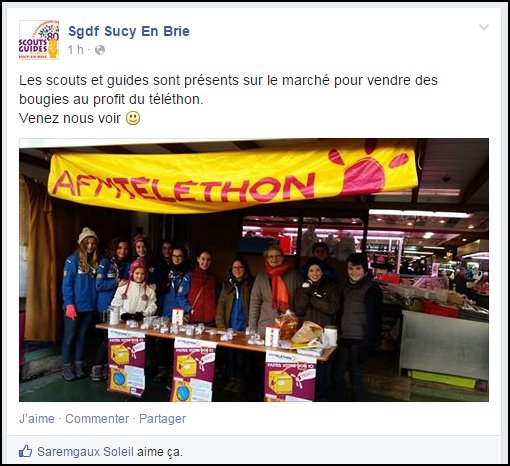Click the 'aime ça' likes summary
Viewport: 510px width, 466px height.
pos(160,452)
